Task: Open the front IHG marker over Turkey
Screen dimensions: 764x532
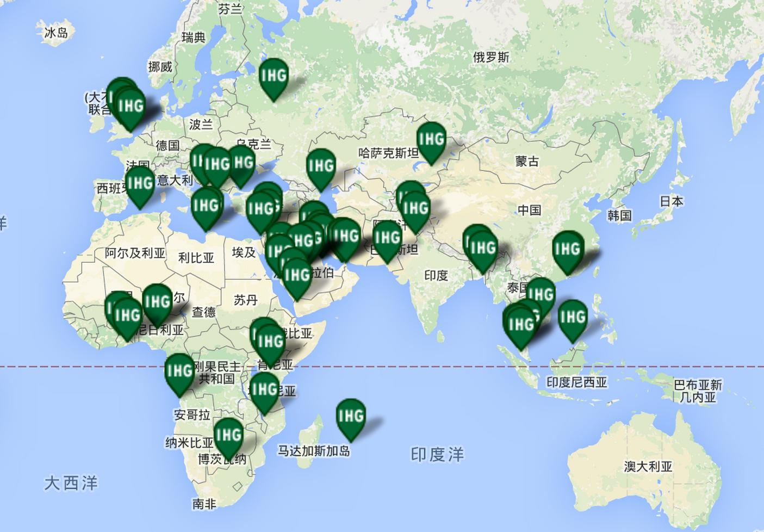Action: [260, 213]
